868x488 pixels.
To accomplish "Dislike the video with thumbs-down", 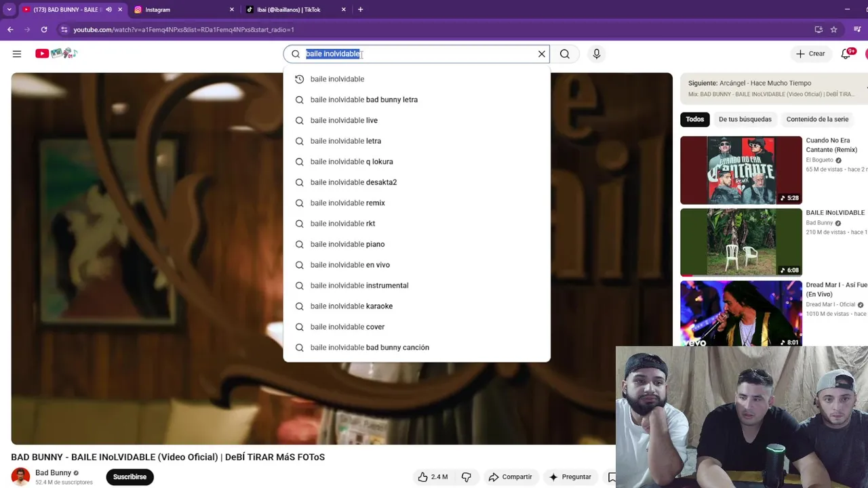I will coord(467,477).
